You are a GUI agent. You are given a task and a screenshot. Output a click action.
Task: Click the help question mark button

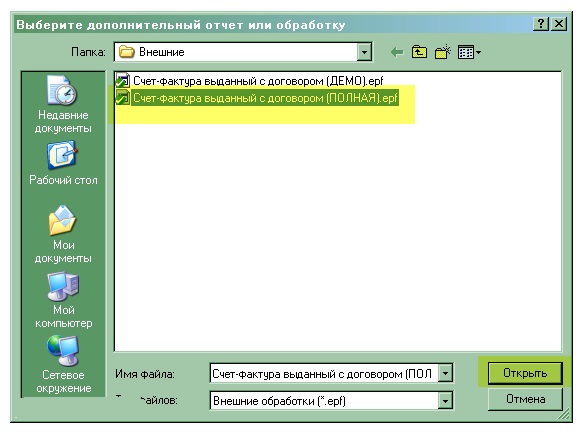coord(541,24)
